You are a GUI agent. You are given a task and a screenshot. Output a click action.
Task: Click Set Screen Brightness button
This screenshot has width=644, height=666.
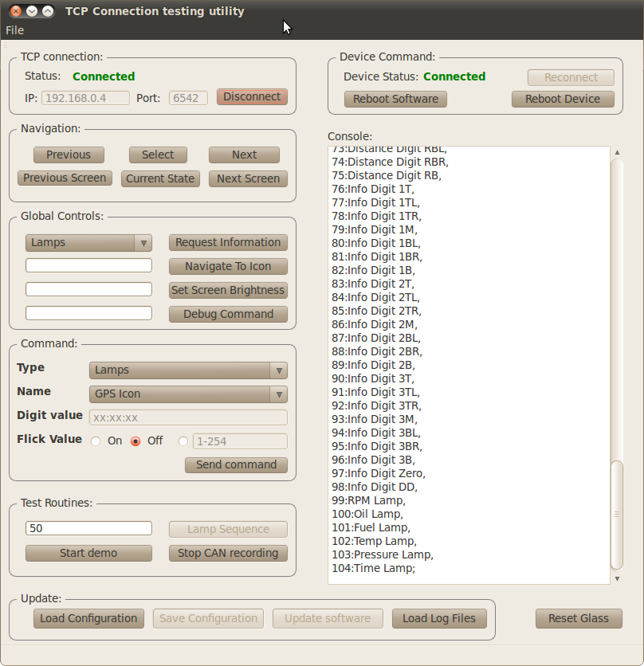point(228,290)
